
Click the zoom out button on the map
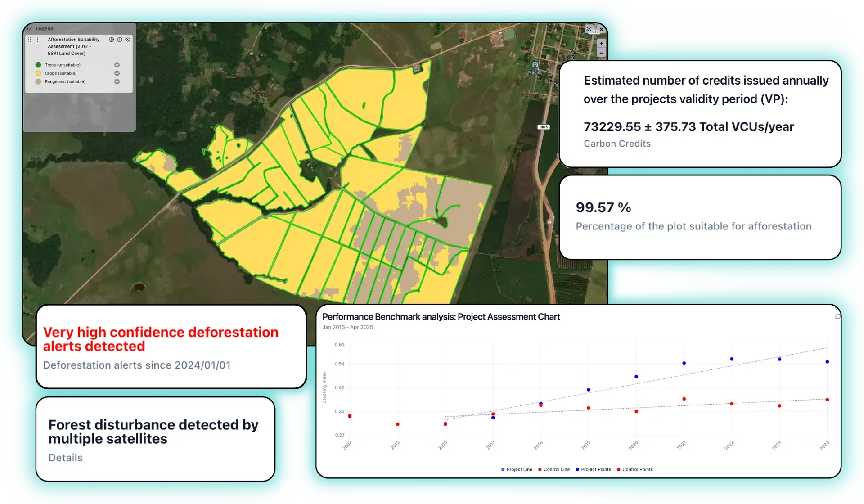point(601,53)
